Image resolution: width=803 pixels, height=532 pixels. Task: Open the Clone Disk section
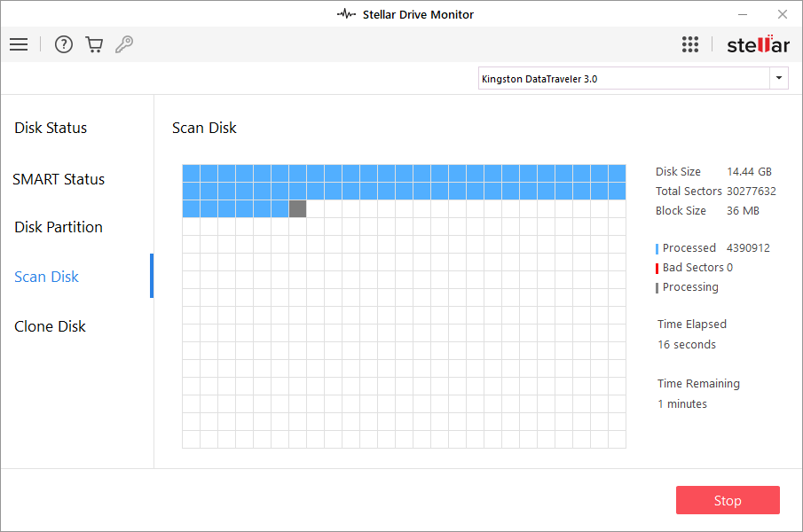tap(50, 326)
